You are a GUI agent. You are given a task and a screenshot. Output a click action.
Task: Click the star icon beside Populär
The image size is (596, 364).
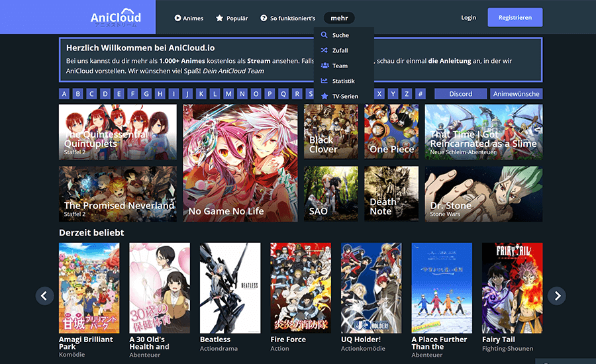[x=219, y=18]
